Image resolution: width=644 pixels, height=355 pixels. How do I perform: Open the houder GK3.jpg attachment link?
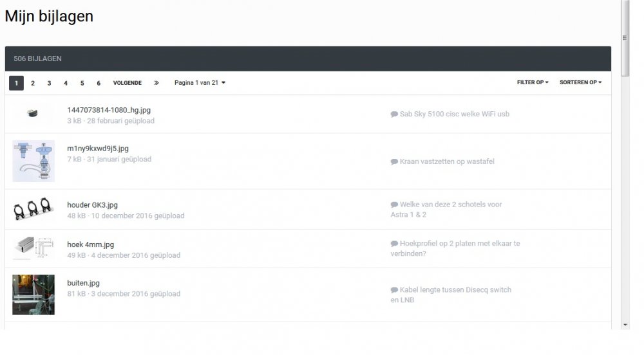pyautogui.click(x=92, y=205)
